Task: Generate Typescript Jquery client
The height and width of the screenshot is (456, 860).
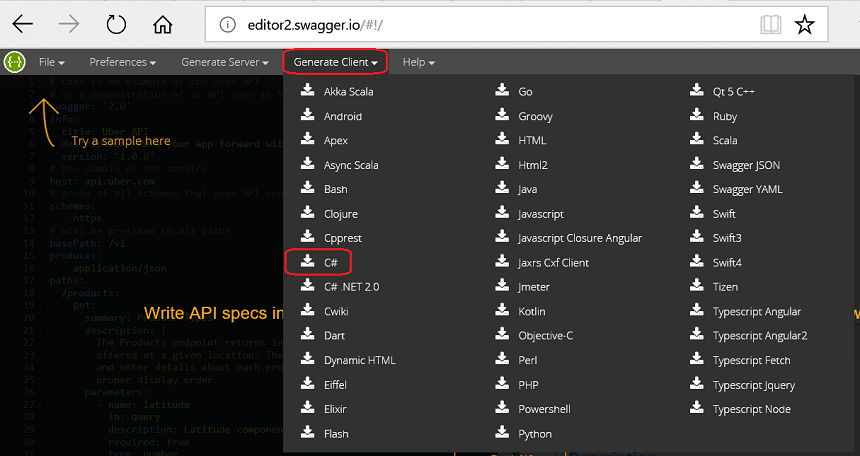Action: pyautogui.click(x=754, y=385)
